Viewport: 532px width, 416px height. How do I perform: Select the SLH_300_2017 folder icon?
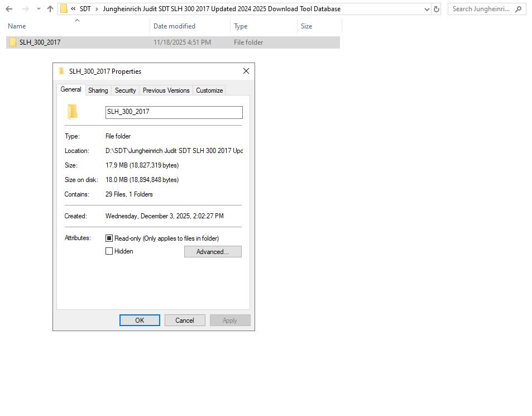[12, 42]
